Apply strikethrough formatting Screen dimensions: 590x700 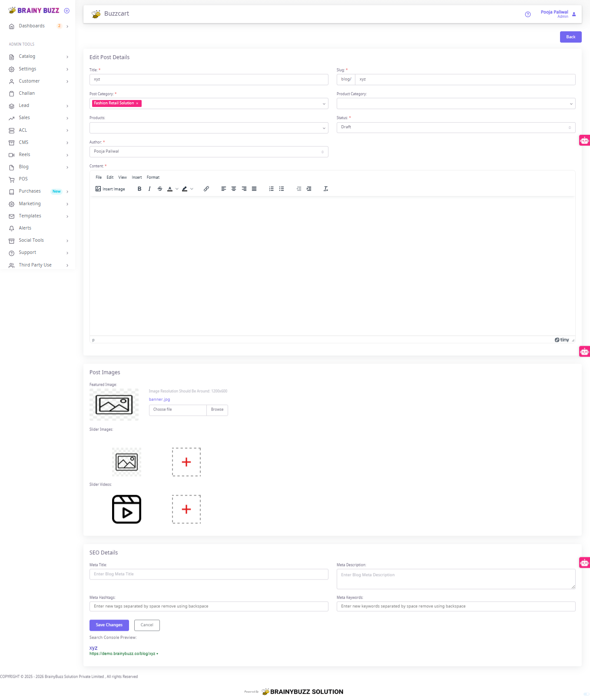[160, 189]
